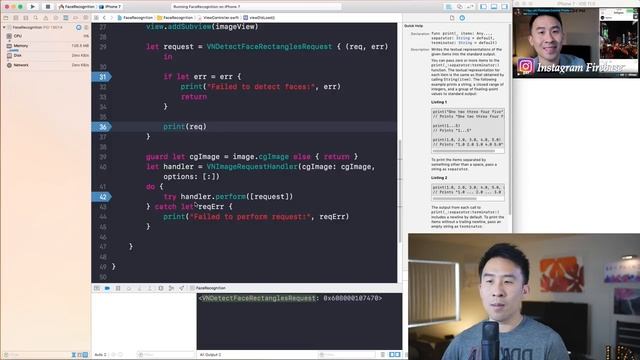Image resolution: width=640 pixels, height=360 pixels.
Task: Click the Step over icon in debug bar
Action: (129, 288)
